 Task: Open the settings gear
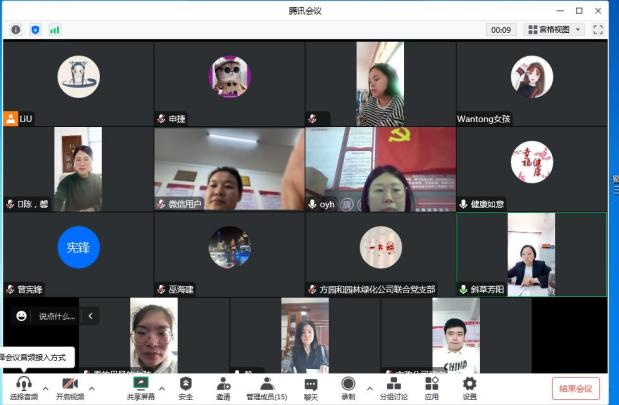point(469,388)
